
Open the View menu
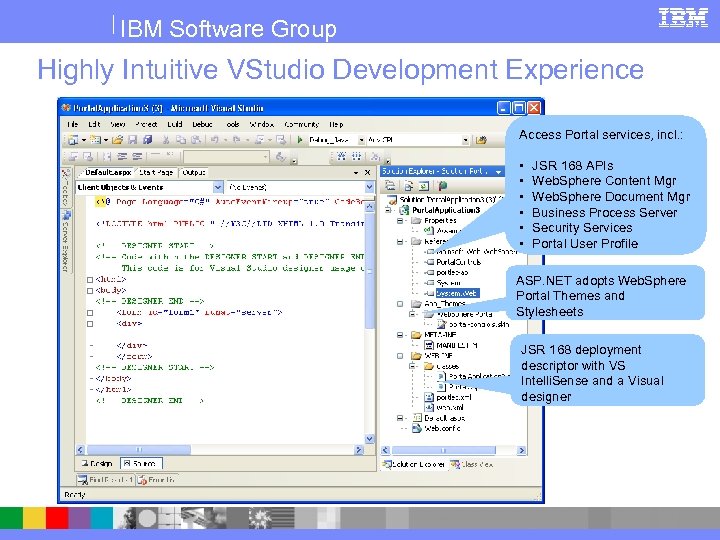pyautogui.click(x=118, y=124)
